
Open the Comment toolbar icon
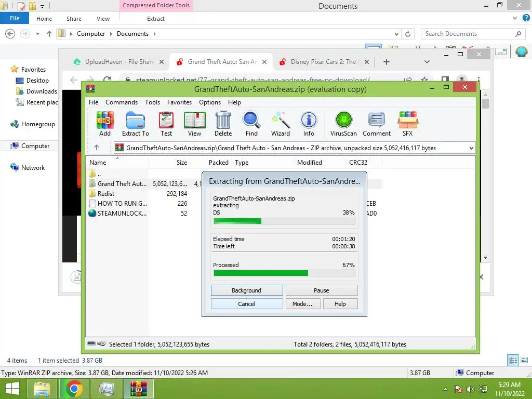pos(377,124)
